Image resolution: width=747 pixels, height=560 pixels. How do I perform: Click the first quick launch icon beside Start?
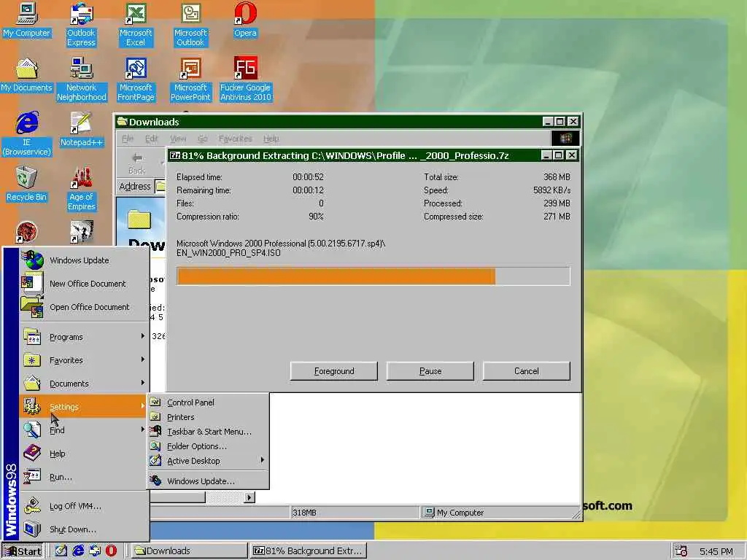(x=61, y=551)
